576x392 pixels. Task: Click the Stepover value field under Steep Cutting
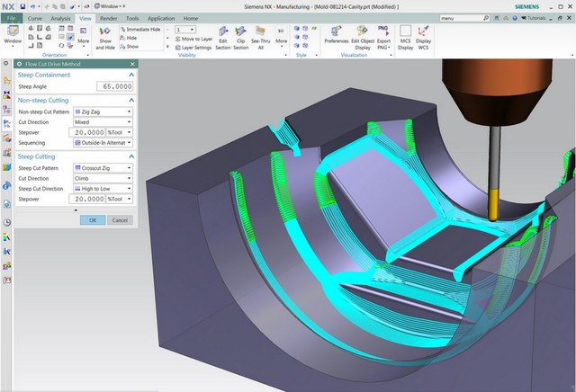87,199
